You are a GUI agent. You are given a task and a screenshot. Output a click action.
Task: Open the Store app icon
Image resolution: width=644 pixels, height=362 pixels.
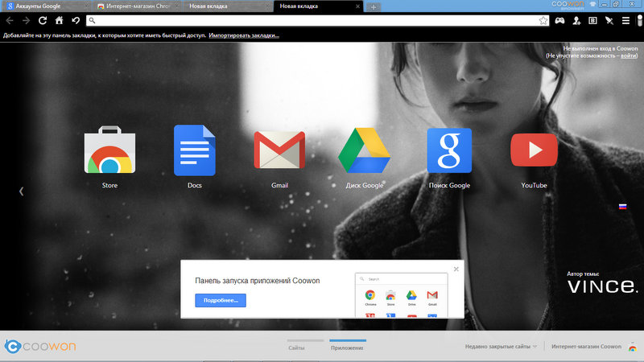click(x=109, y=150)
